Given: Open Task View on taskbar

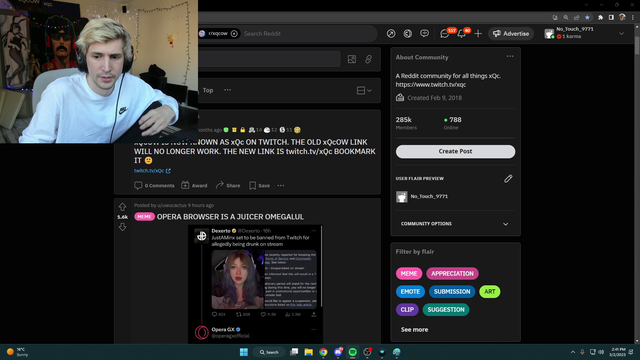Looking at the screenshot, I should tap(294, 352).
